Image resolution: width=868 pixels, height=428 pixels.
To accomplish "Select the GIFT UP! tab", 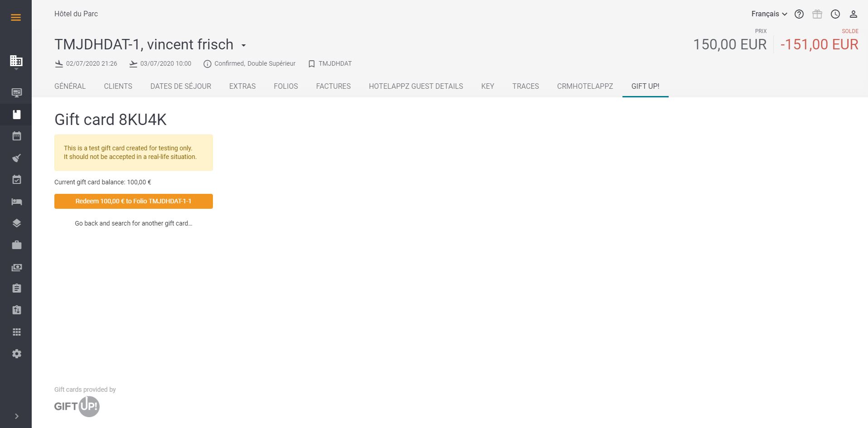I will point(645,86).
